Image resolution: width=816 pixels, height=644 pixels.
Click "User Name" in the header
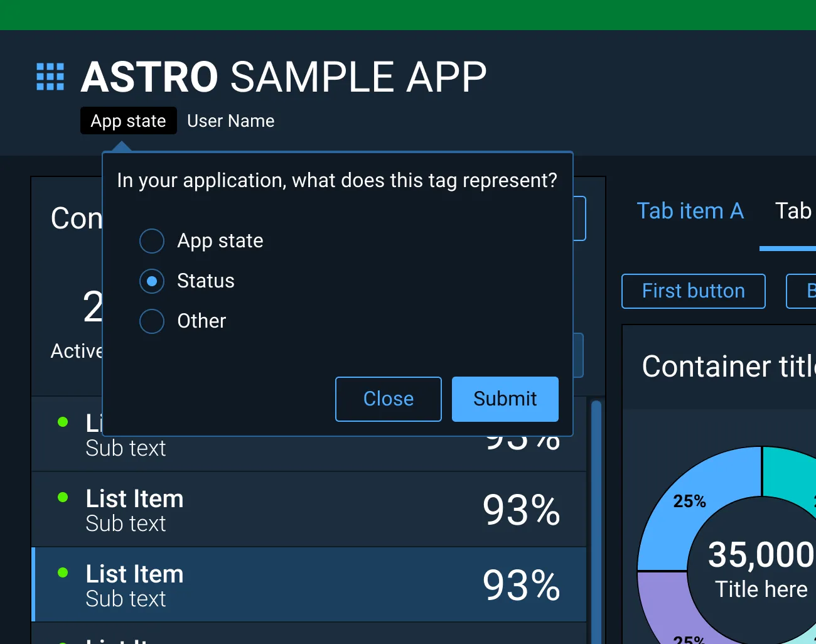230,121
